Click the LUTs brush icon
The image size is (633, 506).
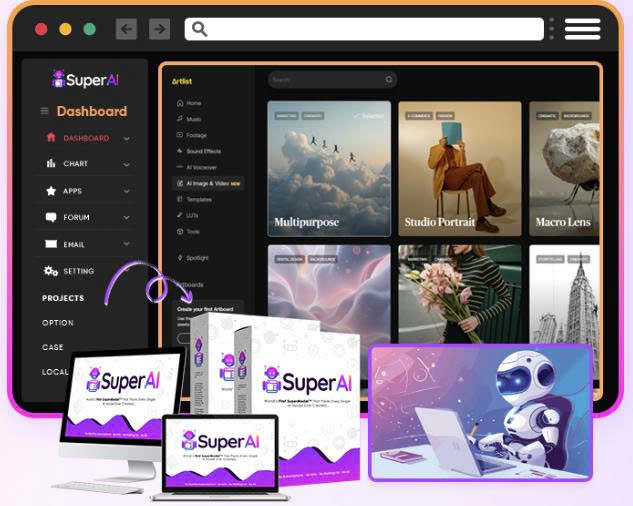click(180, 215)
